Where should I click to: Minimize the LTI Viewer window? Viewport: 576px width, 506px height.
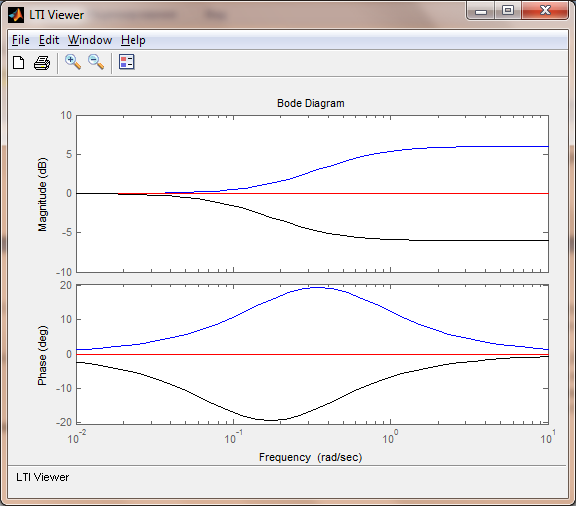pos(481,11)
